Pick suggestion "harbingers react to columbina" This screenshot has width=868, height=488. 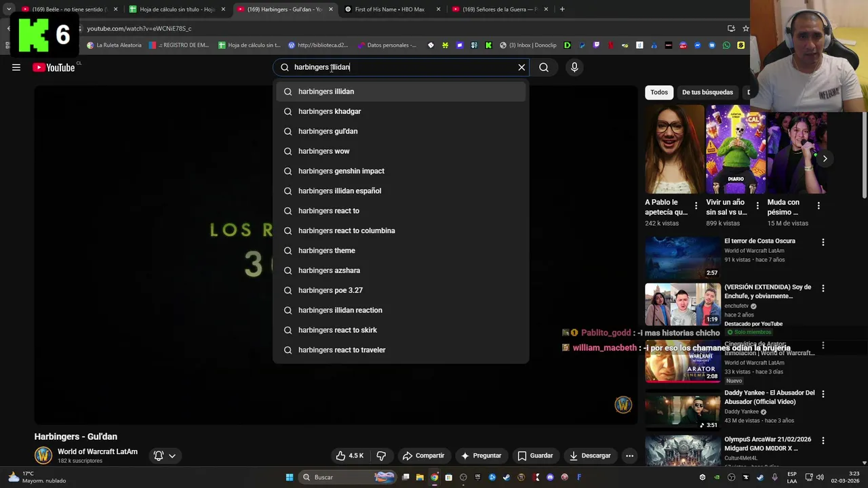(401, 230)
